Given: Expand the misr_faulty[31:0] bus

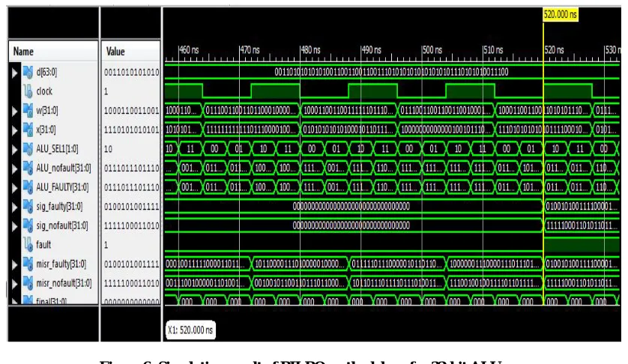Looking at the screenshot, I should 15,265.
